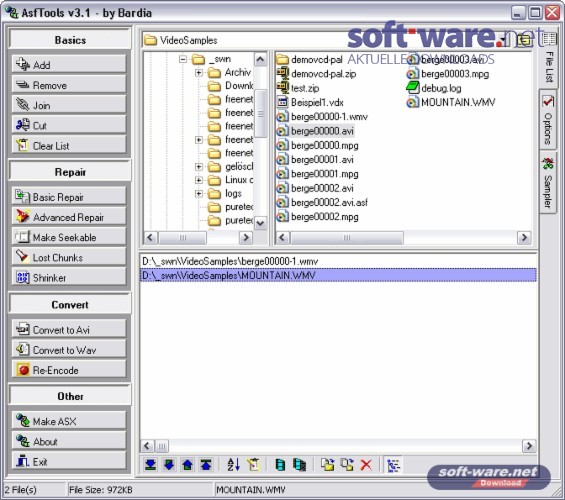565x500 pixels.
Task: Switch to the Sampler side tab
Action: coord(548,182)
